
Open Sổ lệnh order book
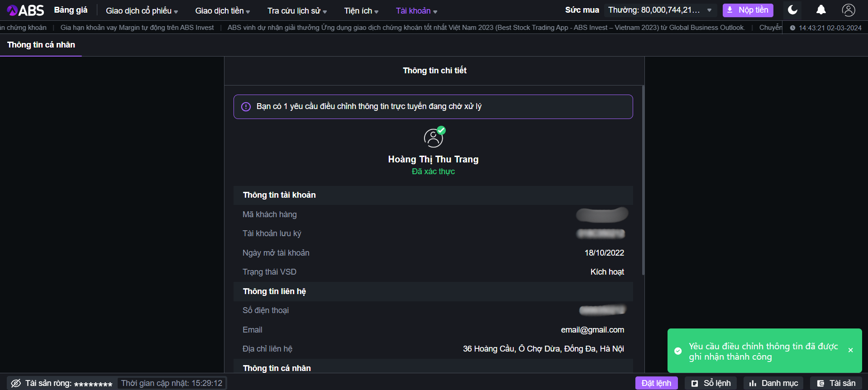tap(711, 383)
